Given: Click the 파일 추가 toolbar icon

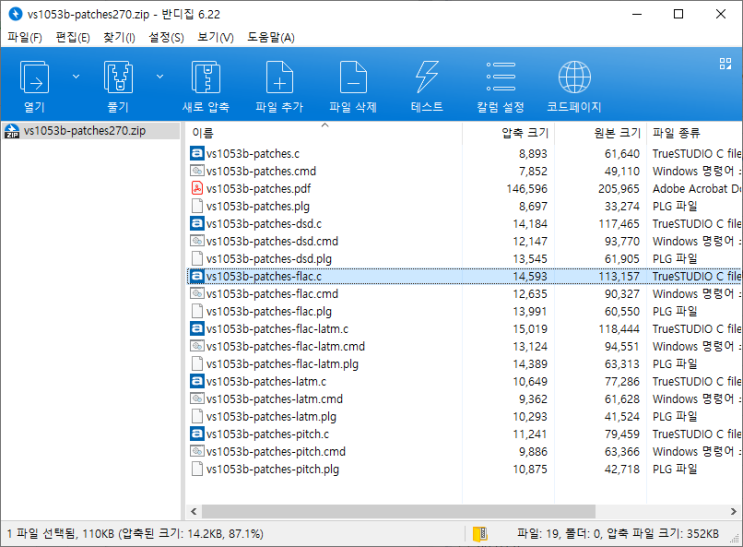Looking at the screenshot, I should coord(280,77).
